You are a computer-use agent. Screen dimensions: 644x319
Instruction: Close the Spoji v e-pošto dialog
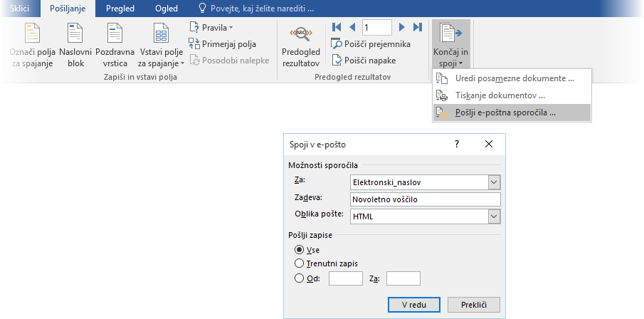489,145
